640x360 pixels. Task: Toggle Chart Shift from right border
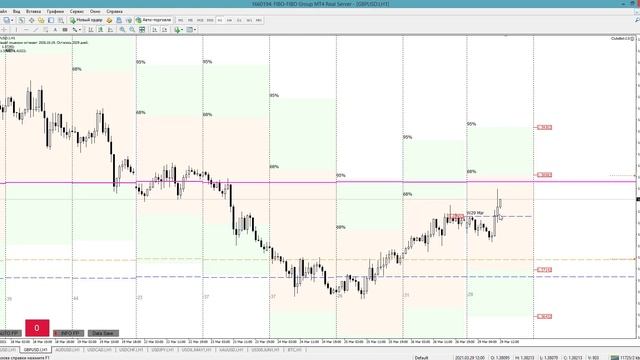point(164,29)
